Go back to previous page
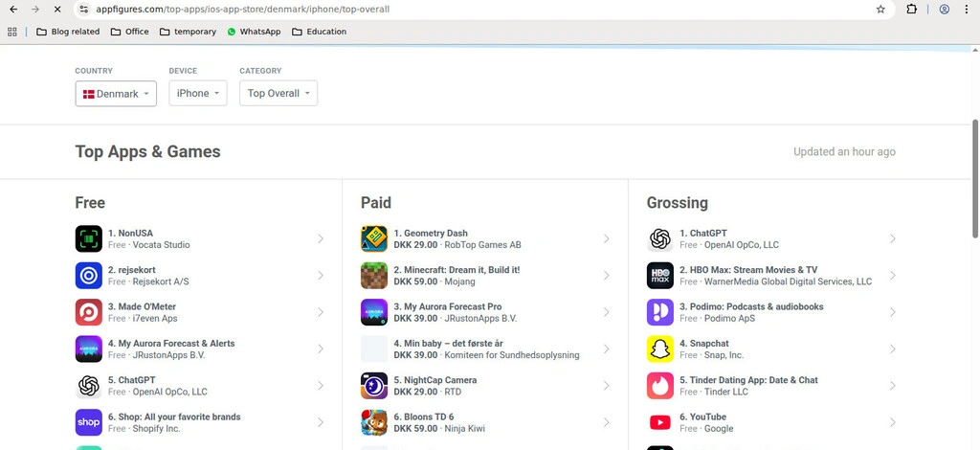This screenshot has width=980, height=450. (13, 10)
